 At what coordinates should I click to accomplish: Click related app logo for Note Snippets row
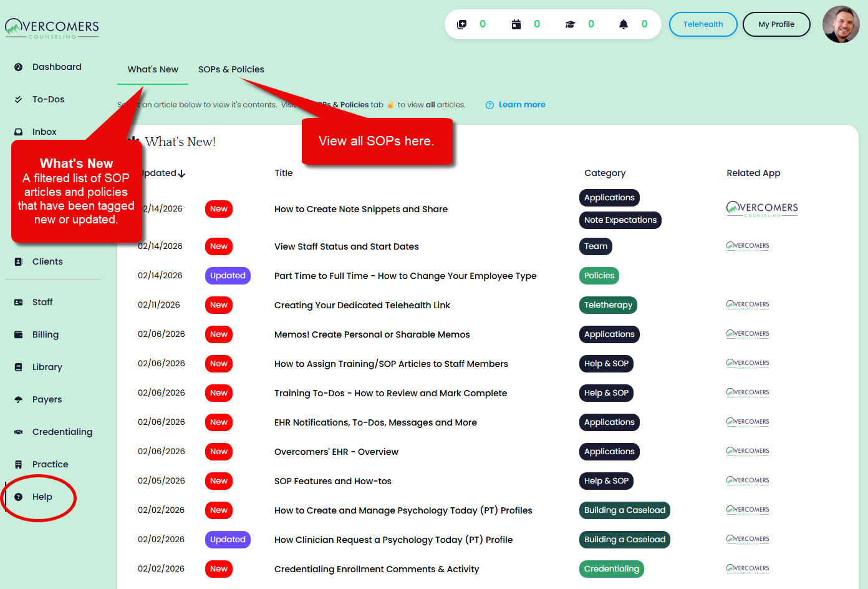click(762, 209)
